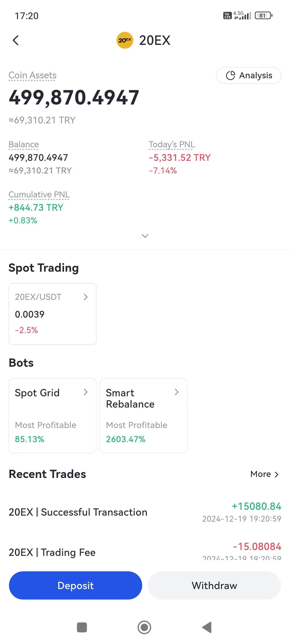The image size is (290, 644).
Task: Open Spot Grid bot arrow
Action: (x=86, y=392)
